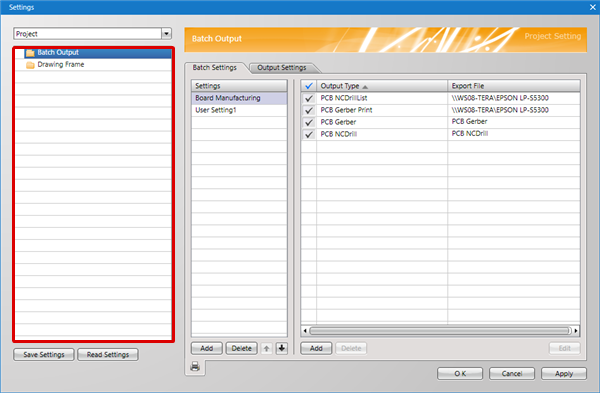Switch to the Output Settings tab
Viewport: 600px width, 393px height.
click(x=282, y=68)
